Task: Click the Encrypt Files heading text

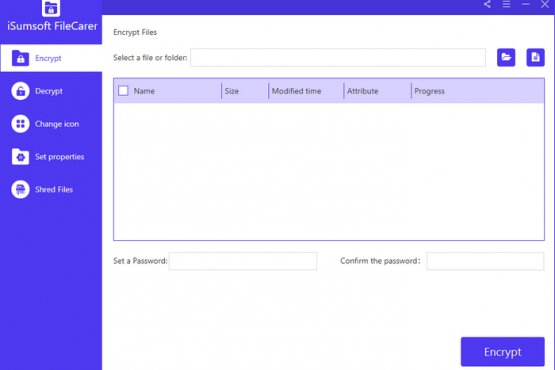Action: (x=135, y=32)
